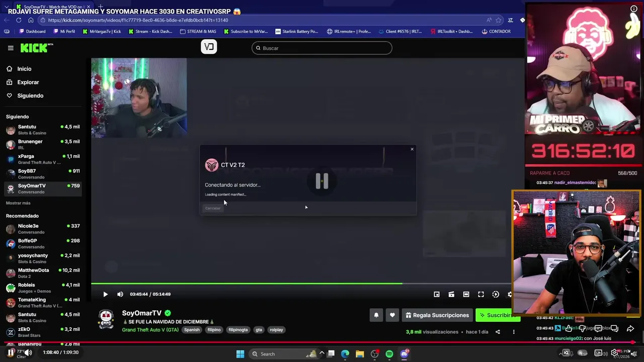Expand Mostrar más in followed list
Viewport: 644px width, 362px height.
point(18,203)
